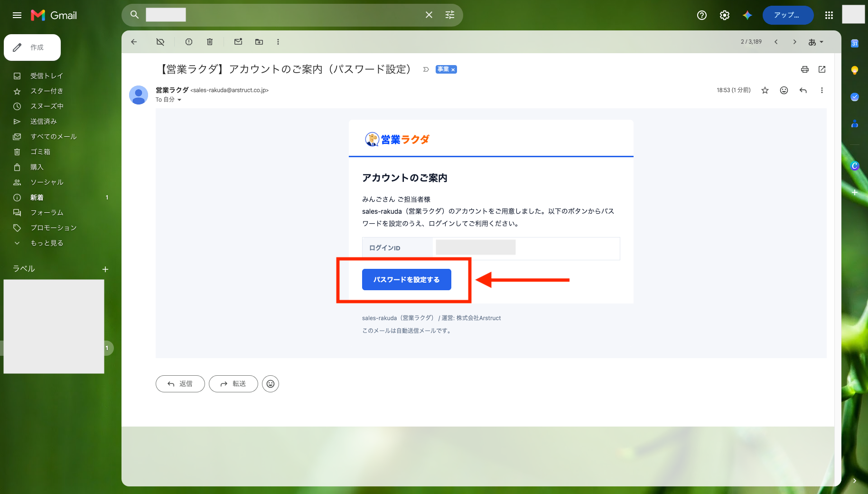Open the あ input tools dropdown
Screen dimensions: 868x494
(x=816, y=42)
